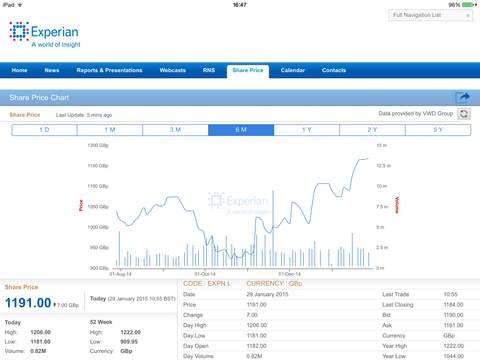
Task: Go to Home tab
Action: point(19,70)
